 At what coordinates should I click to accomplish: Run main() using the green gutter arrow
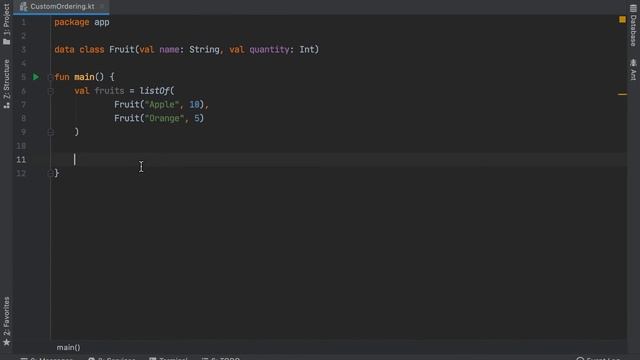36,77
